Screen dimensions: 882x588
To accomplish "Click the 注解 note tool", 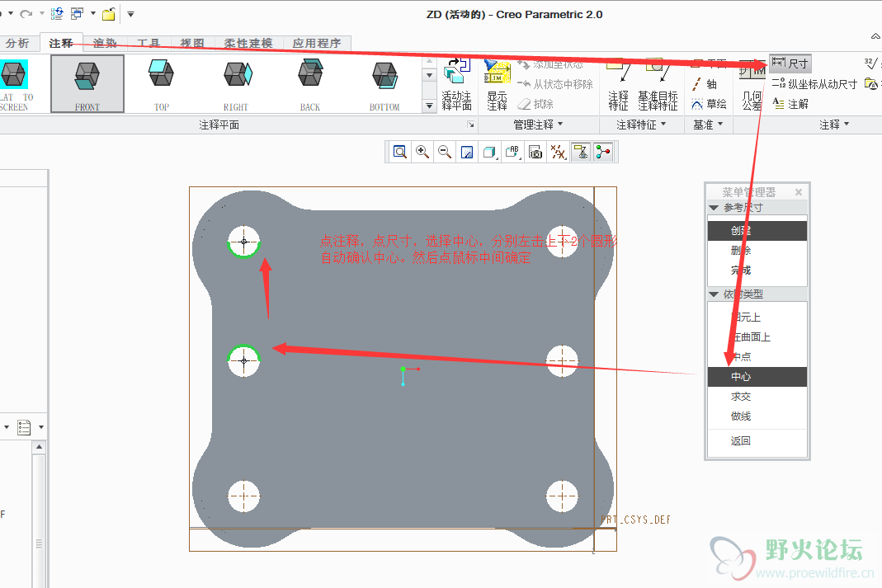I will [x=790, y=104].
